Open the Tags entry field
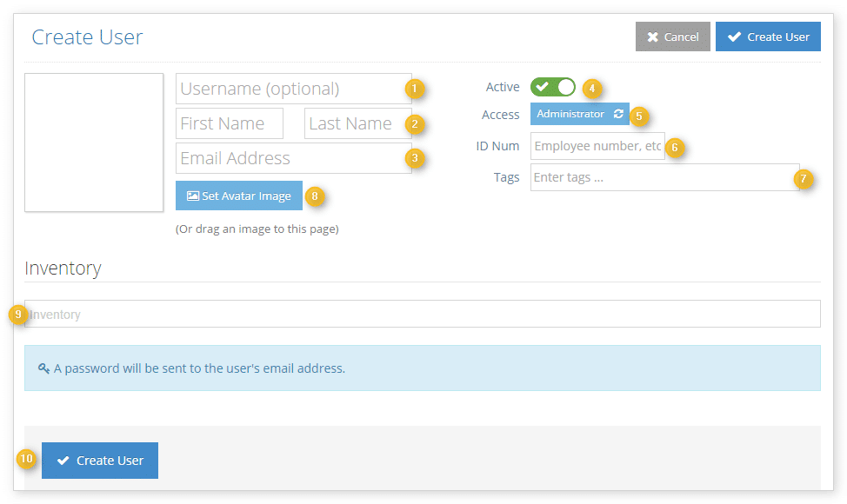This screenshot has width=847, height=504. click(x=665, y=177)
